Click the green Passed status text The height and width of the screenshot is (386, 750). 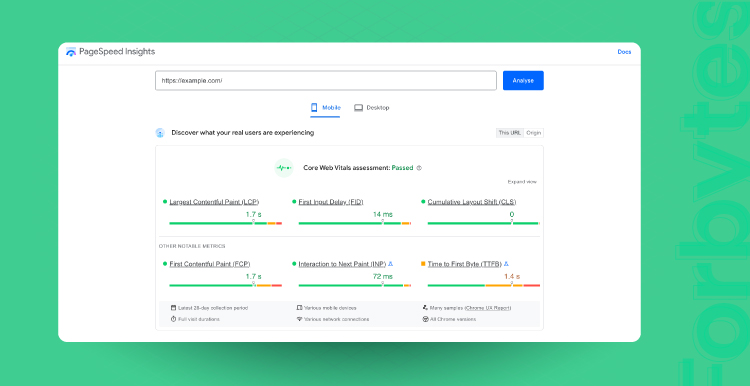402,168
